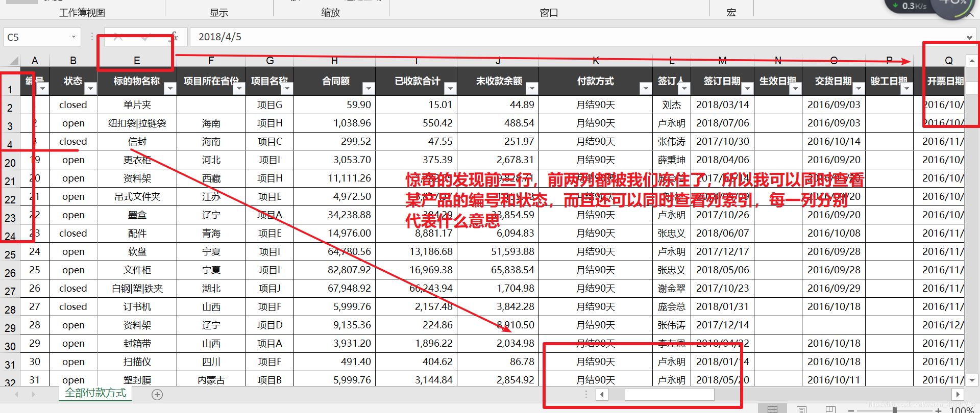Click cell with 谢金翠
The height and width of the screenshot is (413, 980).
click(672, 288)
